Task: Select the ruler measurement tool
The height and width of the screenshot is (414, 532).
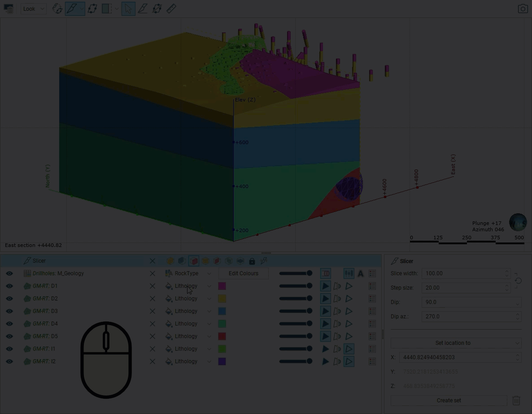Action: pyautogui.click(x=171, y=9)
